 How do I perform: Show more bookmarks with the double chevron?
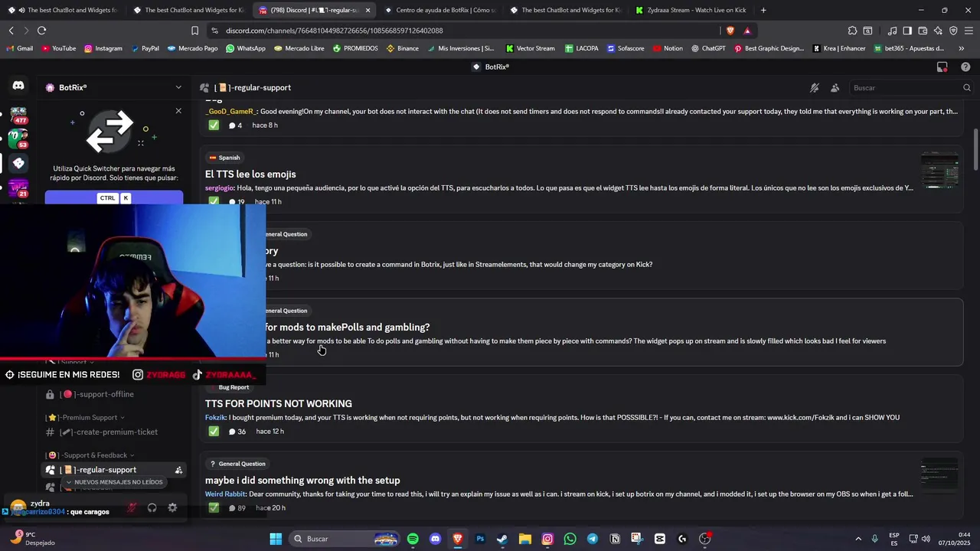click(x=961, y=48)
